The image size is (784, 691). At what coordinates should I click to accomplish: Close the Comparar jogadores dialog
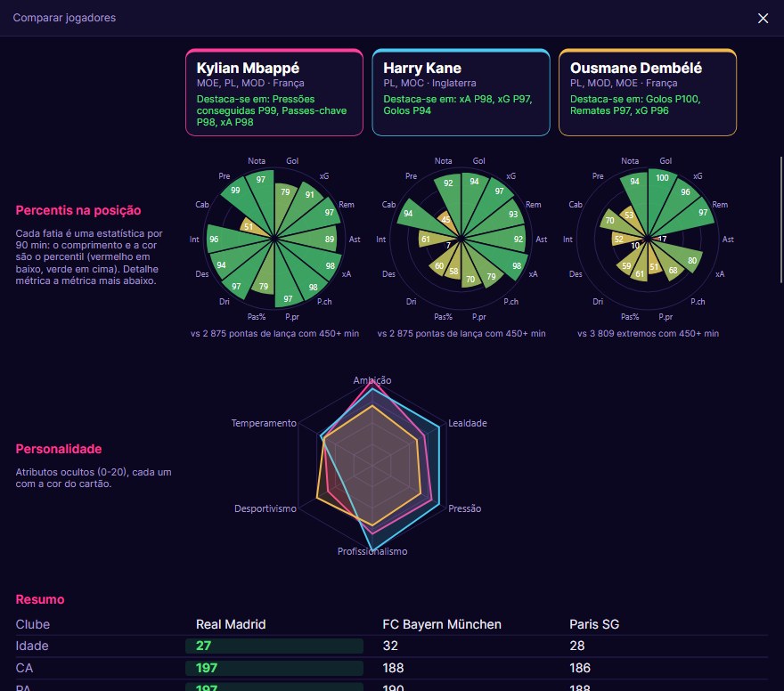763,18
